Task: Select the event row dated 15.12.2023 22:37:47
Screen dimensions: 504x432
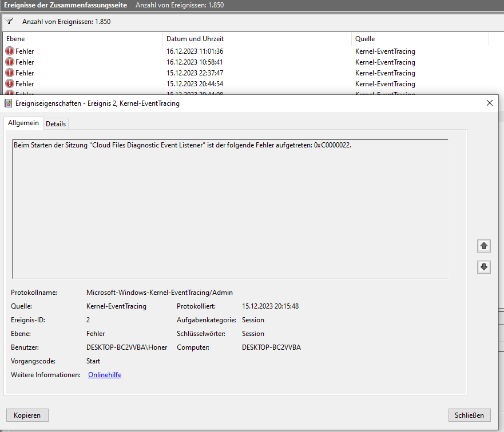Action: click(253, 73)
